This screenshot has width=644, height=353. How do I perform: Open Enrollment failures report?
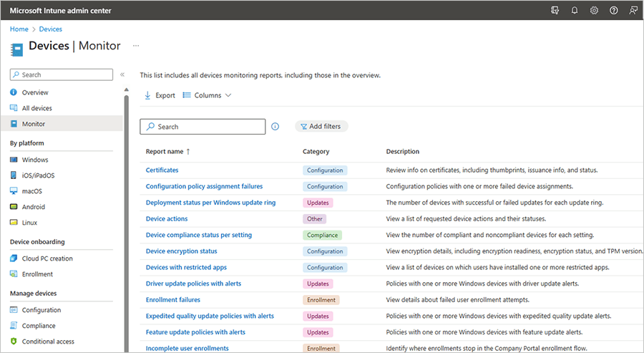[173, 300]
